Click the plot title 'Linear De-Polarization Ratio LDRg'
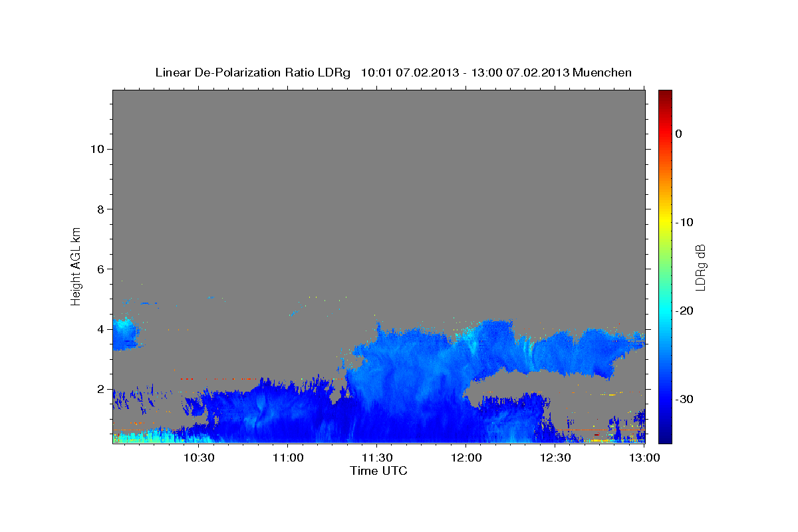Viewport: 798px width, 532px height. click(x=253, y=72)
